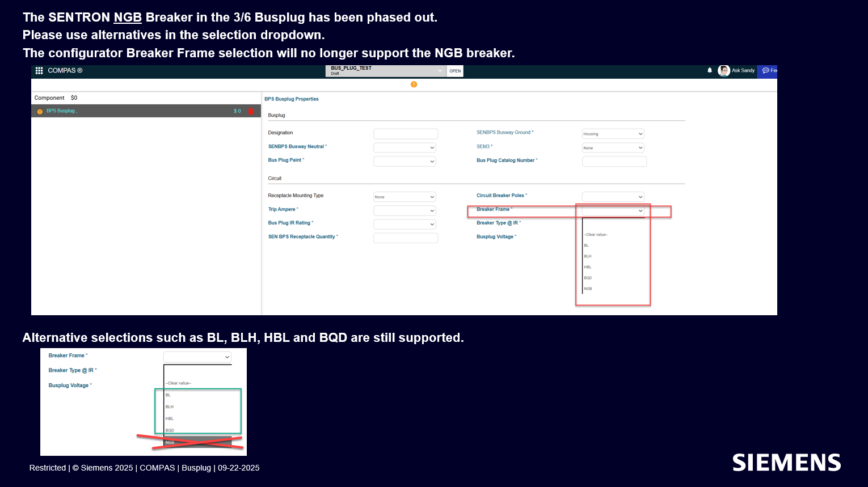The image size is (868, 487).
Task: Select the --Clear value-- option
Action: coord(596,235)
